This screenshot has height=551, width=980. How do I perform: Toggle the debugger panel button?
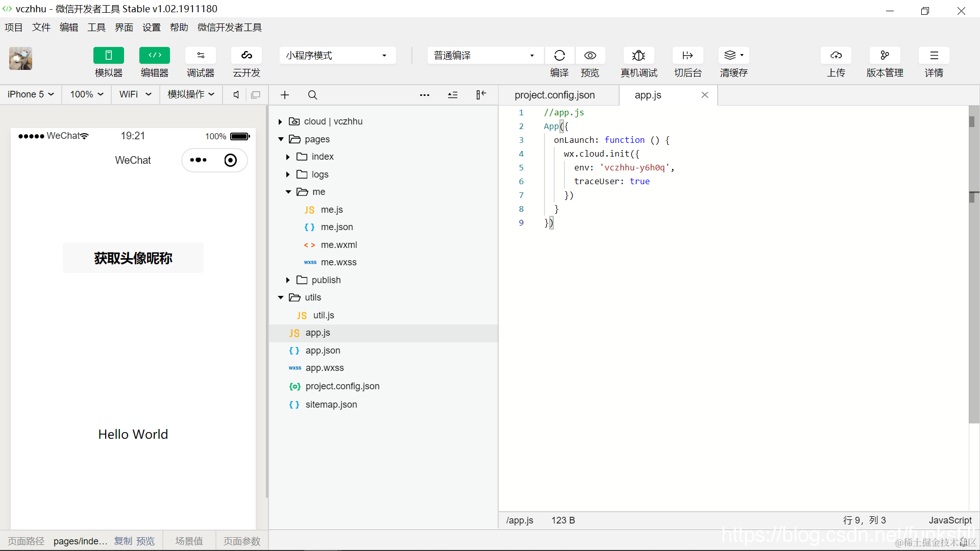coord(201,56)
